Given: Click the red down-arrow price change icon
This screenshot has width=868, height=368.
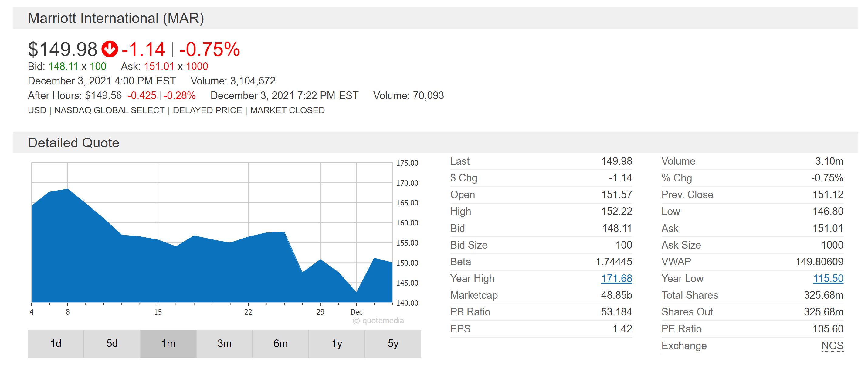Looking at the screenshot, I should tap(110, 49).
